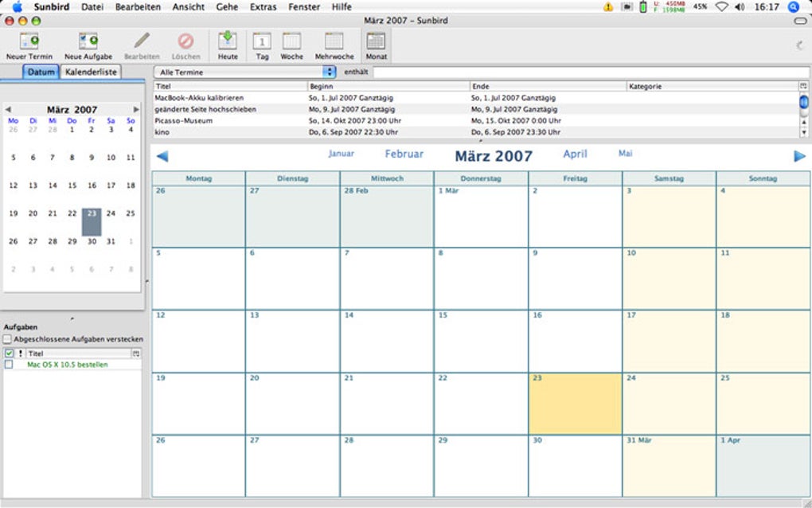The width and height of the screenshot is (812, 508).
Task: Open the Heute toolbar icon
Action: pos(227,40)
